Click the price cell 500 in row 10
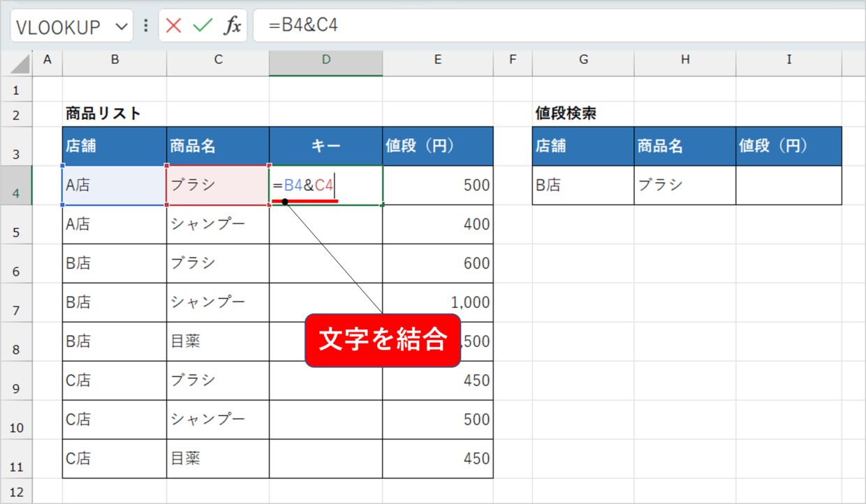The height and width of the screenshot is (504, 866). click(438, 420)
